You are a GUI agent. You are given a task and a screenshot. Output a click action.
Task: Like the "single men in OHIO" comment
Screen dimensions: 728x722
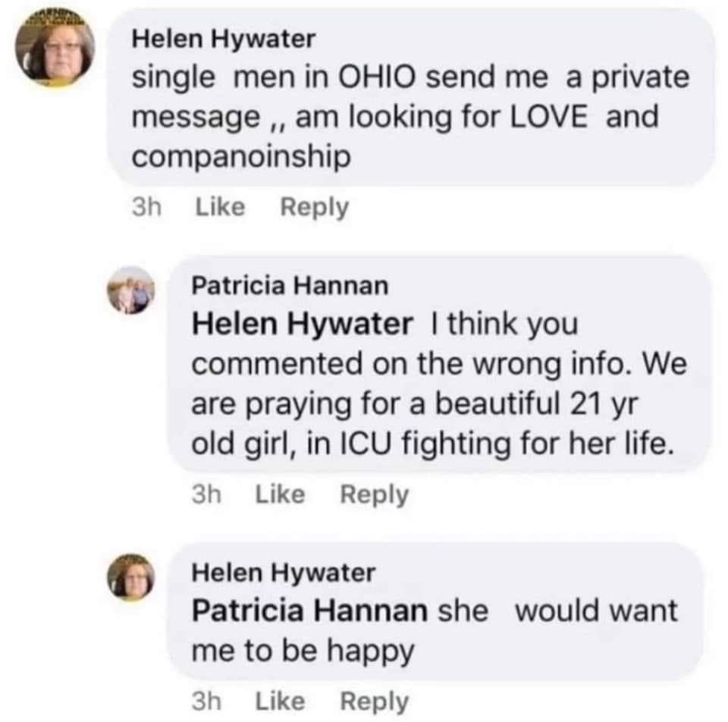tap(220, 207)
